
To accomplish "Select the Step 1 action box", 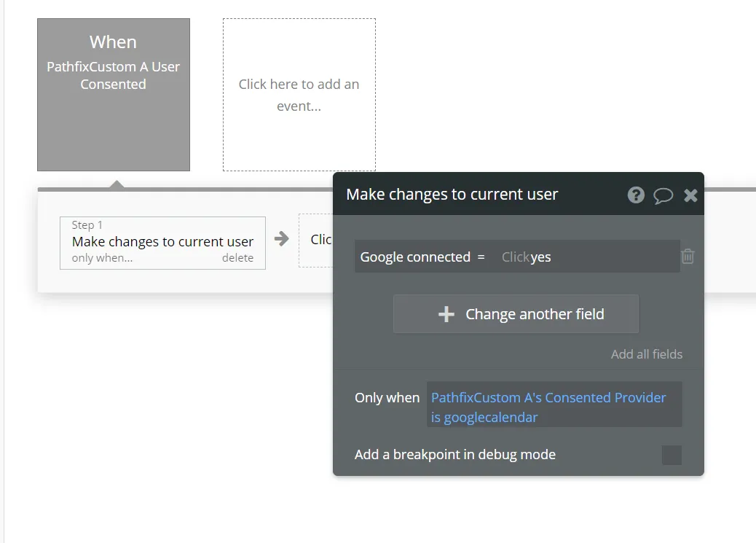I will (162, 243).
